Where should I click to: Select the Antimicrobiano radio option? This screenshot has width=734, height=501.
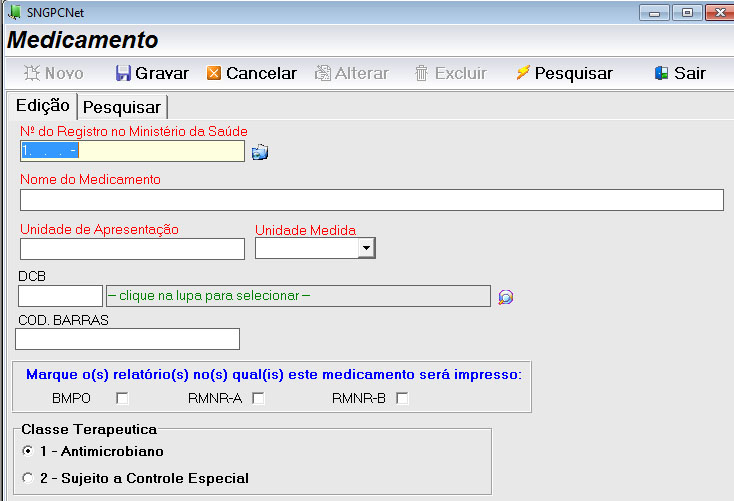pyautogui.click(x=27, y=451)
